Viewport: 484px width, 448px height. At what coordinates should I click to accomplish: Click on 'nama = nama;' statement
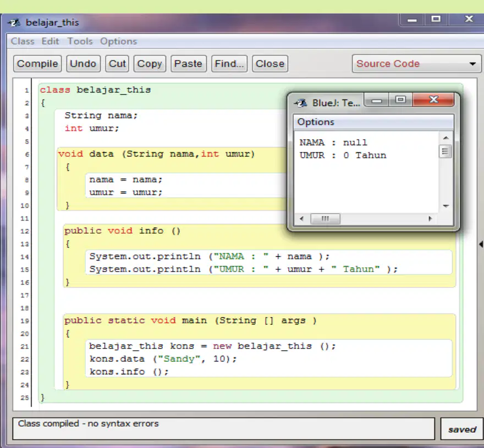pyautogui.click(x=125, y=179)
